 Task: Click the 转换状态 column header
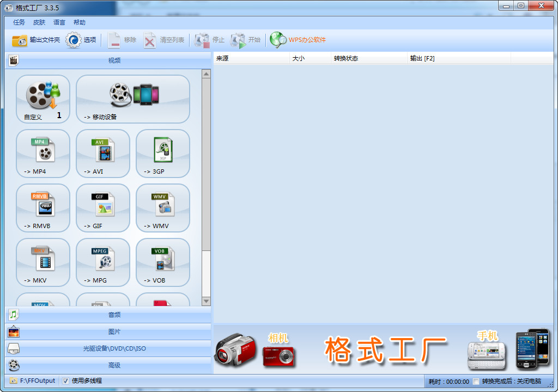[369, 58]
